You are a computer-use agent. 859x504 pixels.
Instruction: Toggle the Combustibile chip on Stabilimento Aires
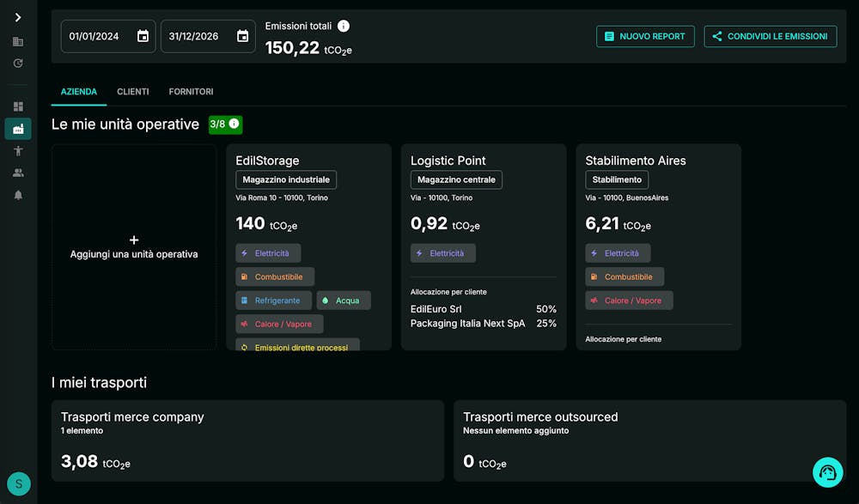pos(624,276)
